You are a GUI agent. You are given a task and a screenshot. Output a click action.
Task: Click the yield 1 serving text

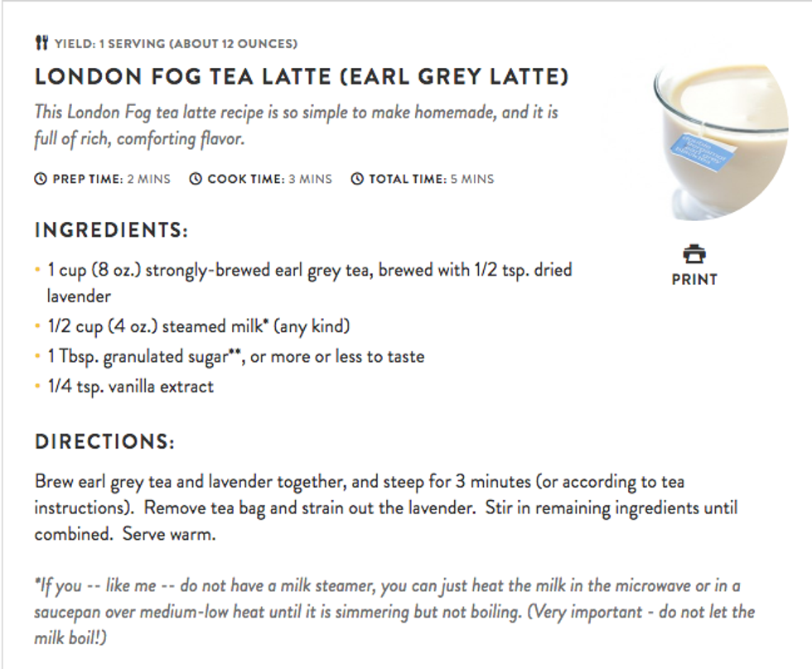pos(176,44)
